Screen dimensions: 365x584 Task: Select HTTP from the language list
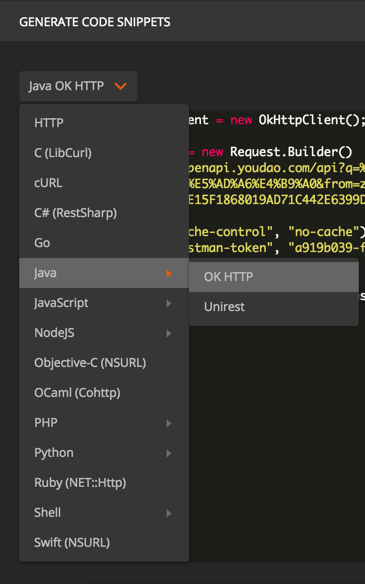[104, 123]
